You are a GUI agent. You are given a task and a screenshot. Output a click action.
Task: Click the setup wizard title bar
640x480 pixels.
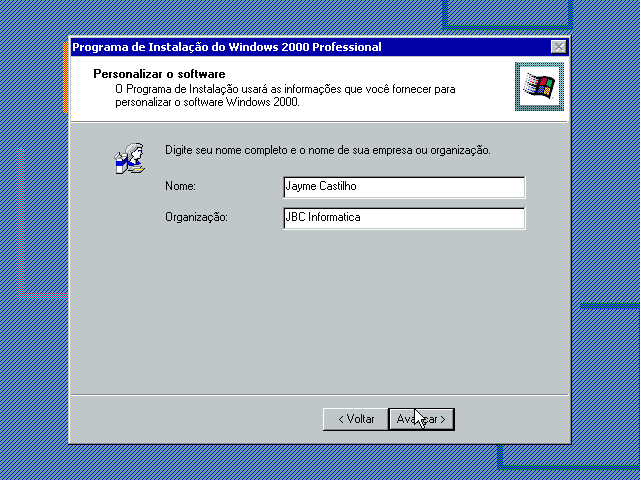click(300, 47)
